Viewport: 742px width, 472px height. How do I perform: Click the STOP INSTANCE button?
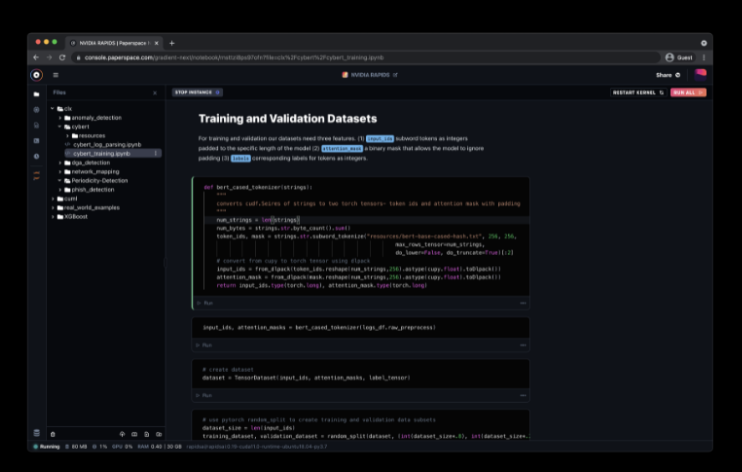(197, 92)
